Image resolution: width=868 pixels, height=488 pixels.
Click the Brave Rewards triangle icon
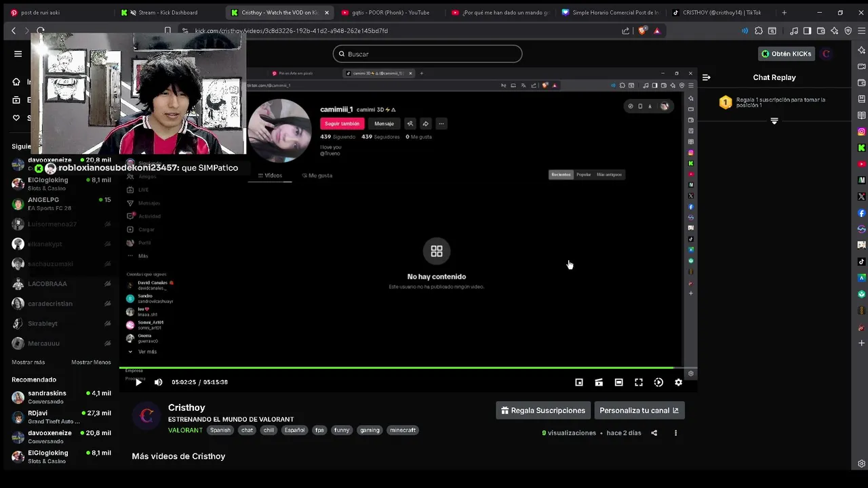[x=657, y=30]
